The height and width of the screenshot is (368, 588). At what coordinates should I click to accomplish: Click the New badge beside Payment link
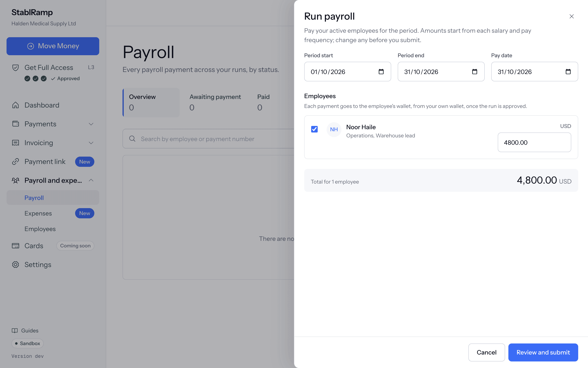click(x=85, y=162)
